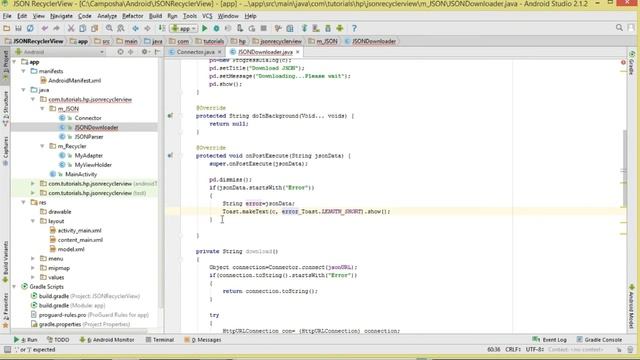Click the navigate Forward arrow icon
The image size is (640, 360).
coord(147,28)
